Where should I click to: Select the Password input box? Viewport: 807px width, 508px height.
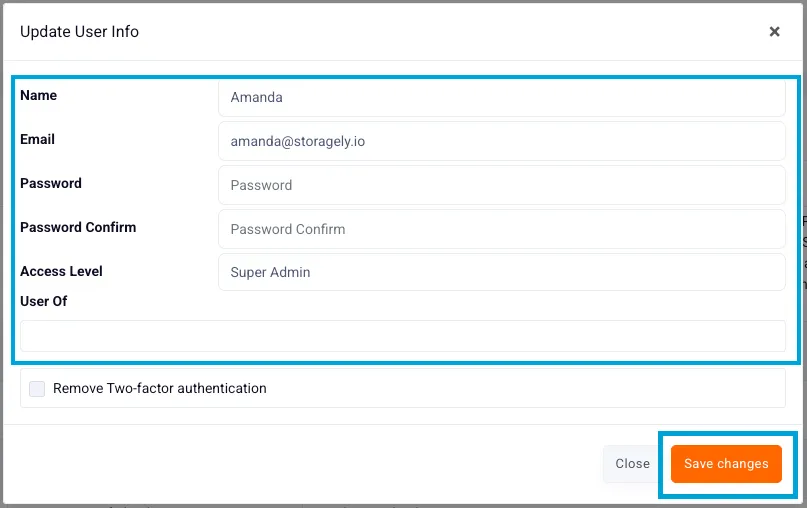click(501, 185)
